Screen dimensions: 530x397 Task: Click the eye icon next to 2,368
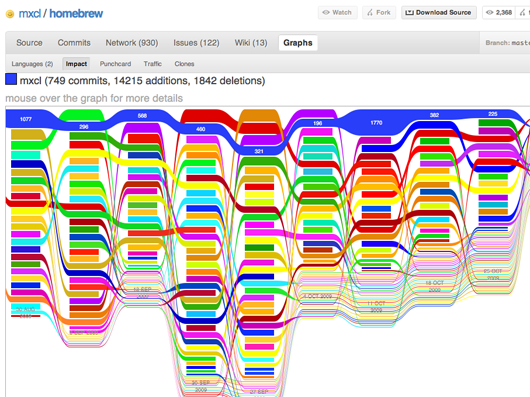pos(489,13)
